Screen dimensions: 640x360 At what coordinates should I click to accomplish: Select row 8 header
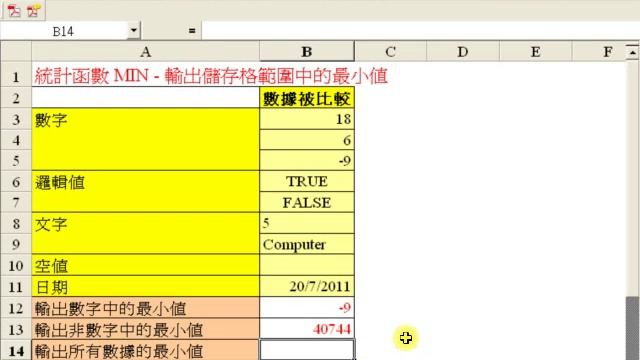16,223
